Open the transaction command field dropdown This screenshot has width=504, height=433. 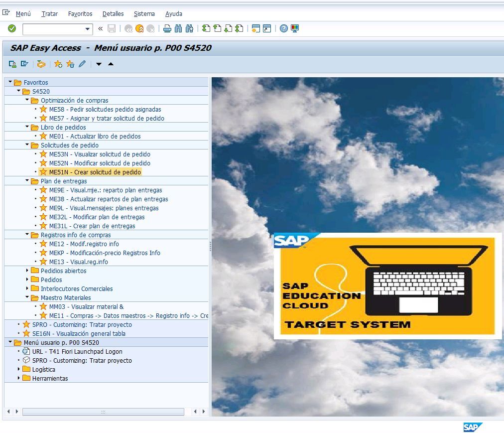tap(88, 29)
